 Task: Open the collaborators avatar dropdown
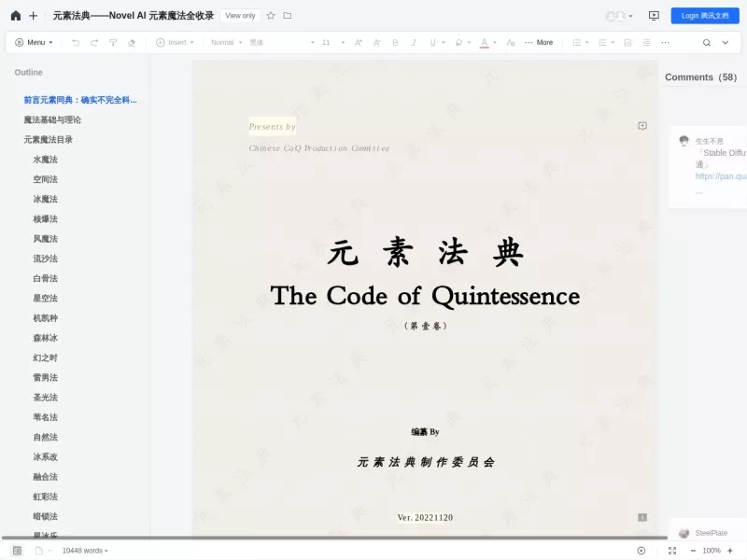619,16
